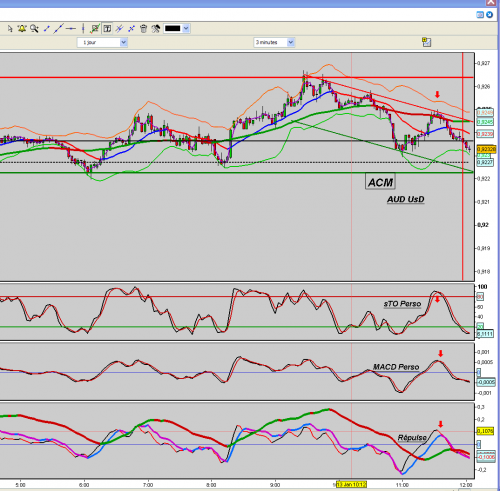Activate the magnifier zoom tool
This screenshot has height=491, width=500.
[x=34, y=29]
